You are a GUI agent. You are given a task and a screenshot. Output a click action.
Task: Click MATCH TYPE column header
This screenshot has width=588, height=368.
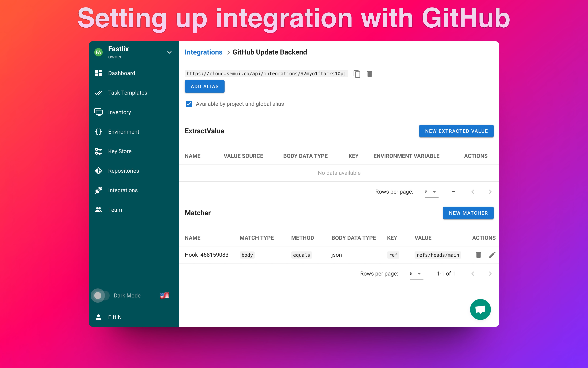tap(257, 238)
